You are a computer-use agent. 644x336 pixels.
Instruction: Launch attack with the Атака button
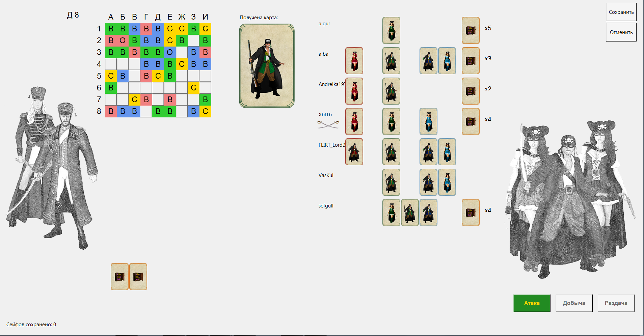[532, 303]
